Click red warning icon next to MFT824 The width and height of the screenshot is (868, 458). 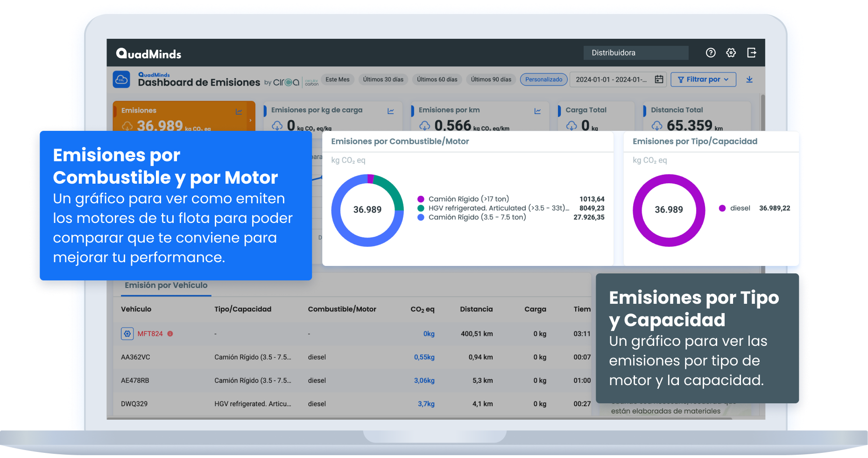point(170,334)
